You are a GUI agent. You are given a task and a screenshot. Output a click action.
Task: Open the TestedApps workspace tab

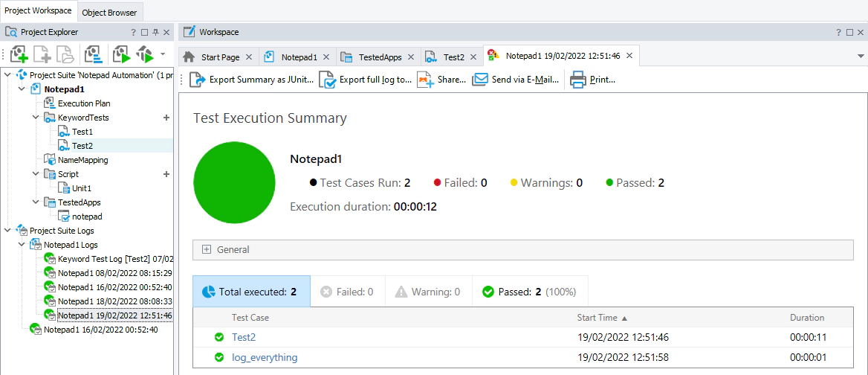click(x=375, y=57)
